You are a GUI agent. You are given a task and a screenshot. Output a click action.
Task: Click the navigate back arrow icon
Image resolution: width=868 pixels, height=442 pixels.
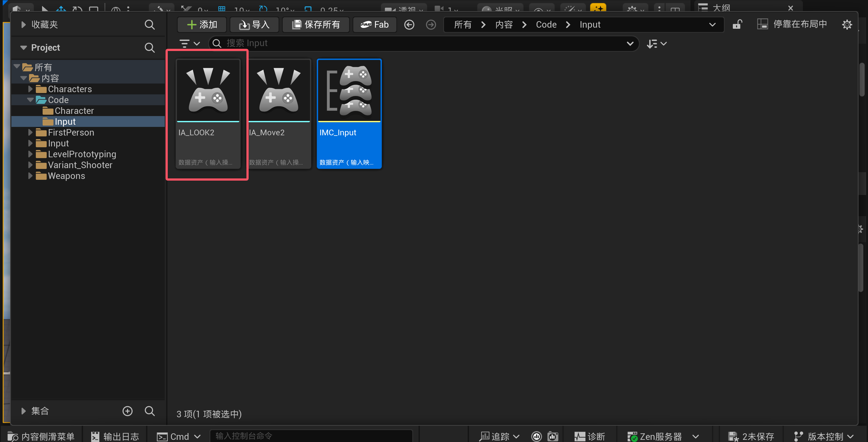click(x=409, y=25)
